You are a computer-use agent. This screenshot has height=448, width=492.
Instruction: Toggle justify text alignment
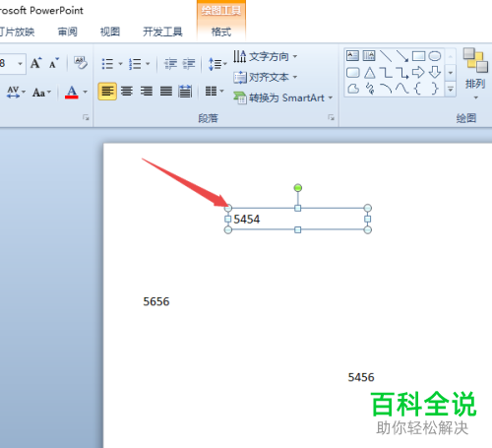166,91
